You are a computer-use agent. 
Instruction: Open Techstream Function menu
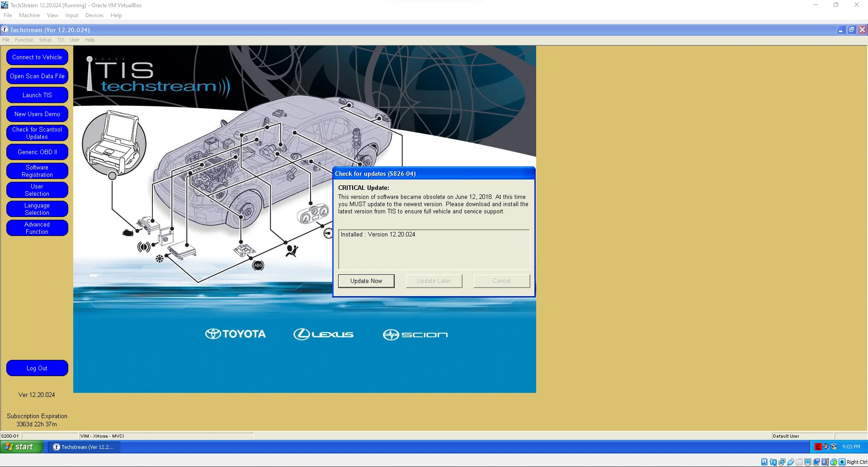point(24,40)
